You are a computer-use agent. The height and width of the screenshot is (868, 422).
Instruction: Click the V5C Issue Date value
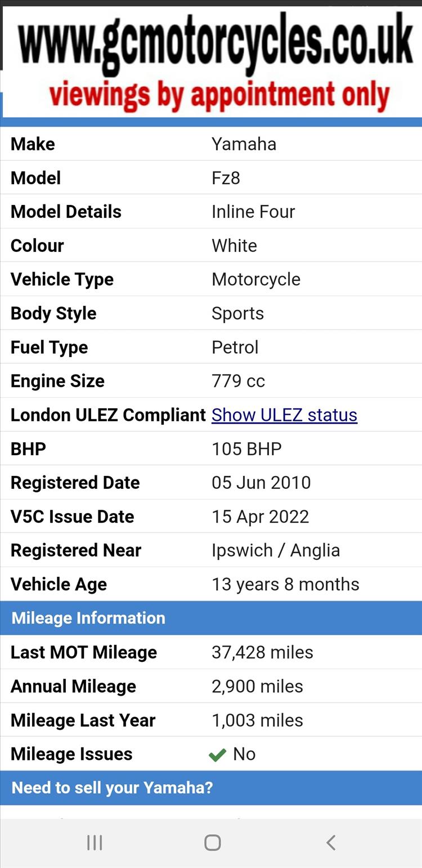[x=260, y=517]
